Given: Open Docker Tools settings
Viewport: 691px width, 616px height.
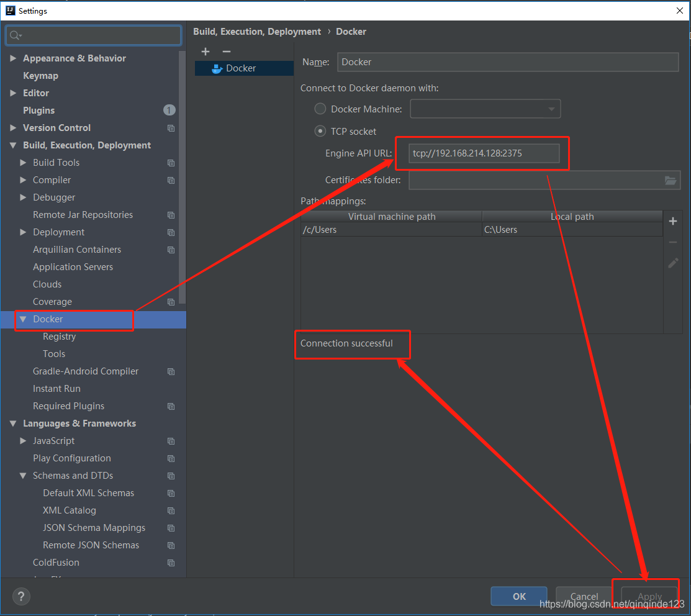Looking at the screenshot, I should point(54,354).
